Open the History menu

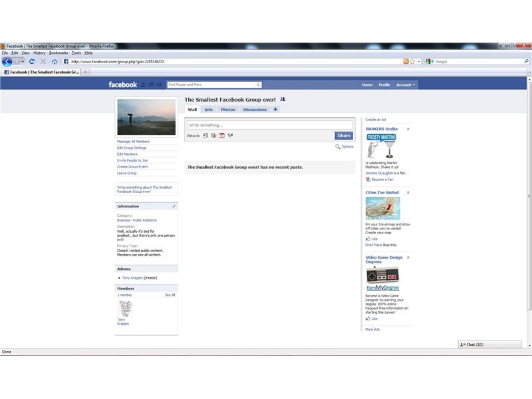(x=39, y=53)
